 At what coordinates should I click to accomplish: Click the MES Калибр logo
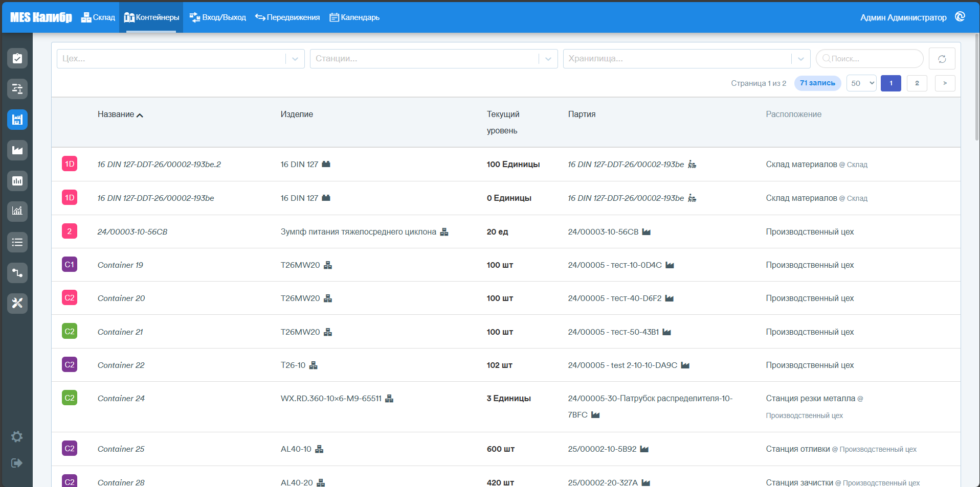click(x=41, y=17)
